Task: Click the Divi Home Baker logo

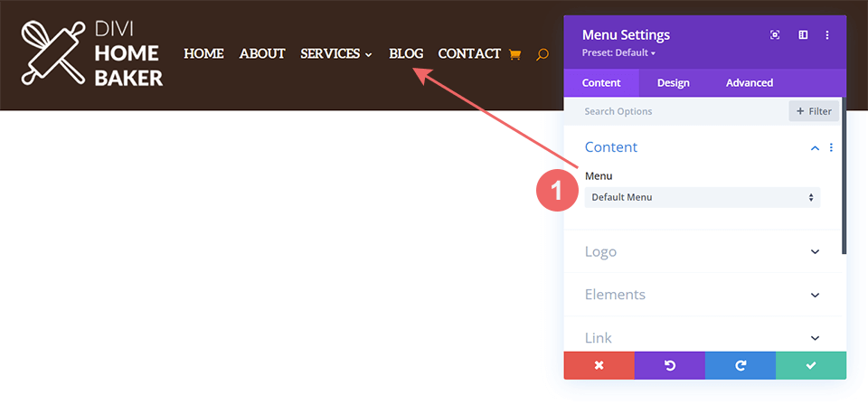Action: point(92,53)
